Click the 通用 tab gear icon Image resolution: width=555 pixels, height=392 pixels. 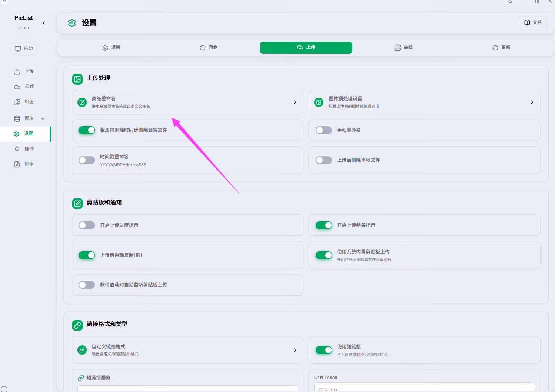[x=105, y=48]
